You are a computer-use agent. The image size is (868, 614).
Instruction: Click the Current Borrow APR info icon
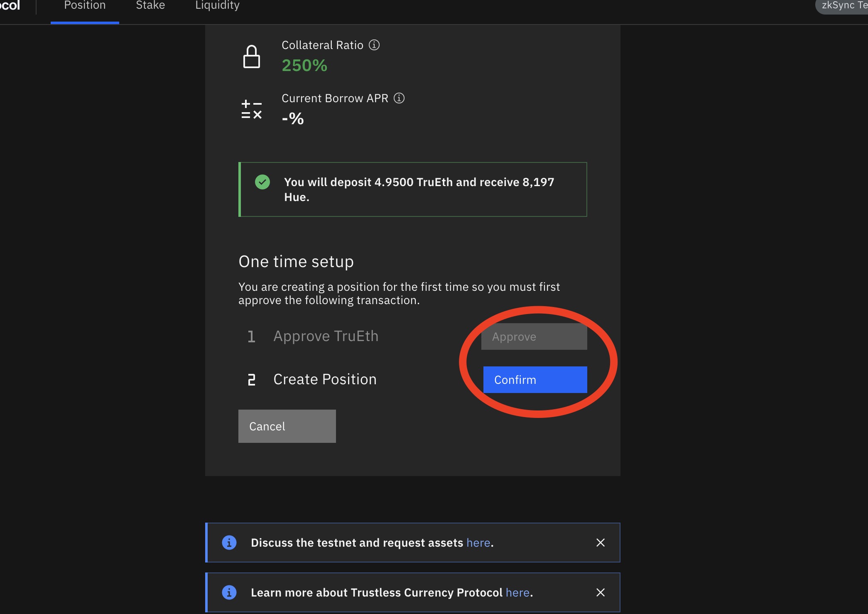coord(399,98)
